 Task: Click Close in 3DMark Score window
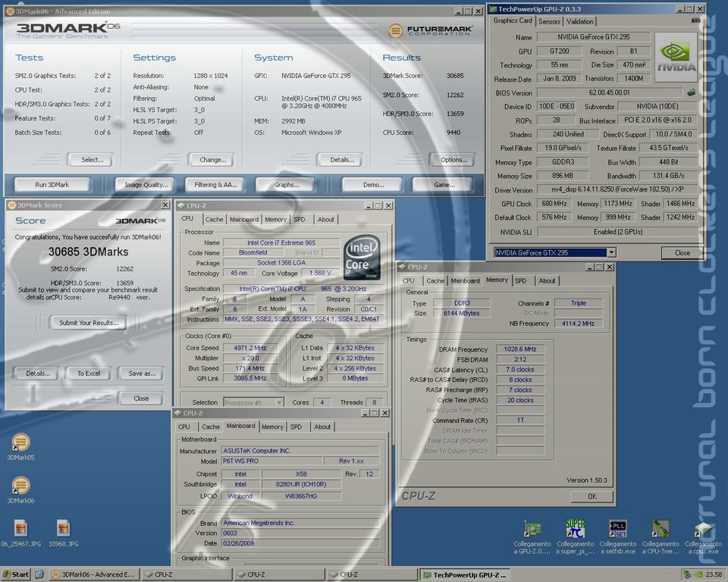(x=141, y=398)
